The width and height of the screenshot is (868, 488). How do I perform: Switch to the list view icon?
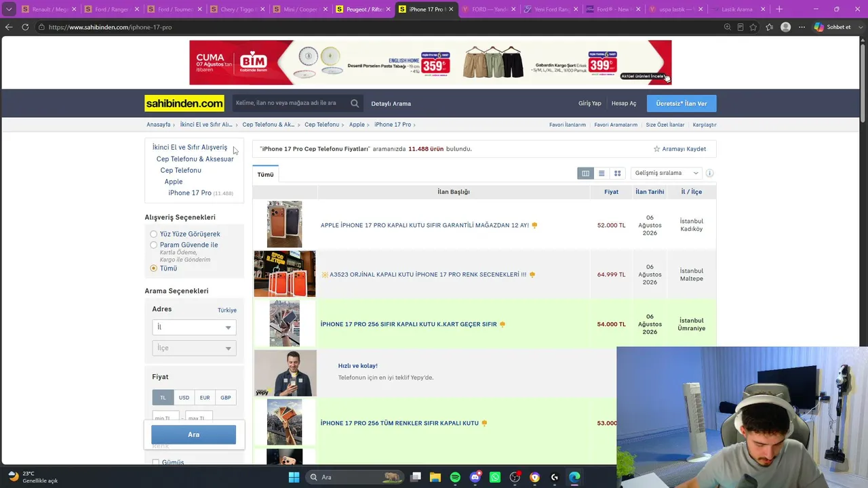pyautogui.click(x=601, y=174)
